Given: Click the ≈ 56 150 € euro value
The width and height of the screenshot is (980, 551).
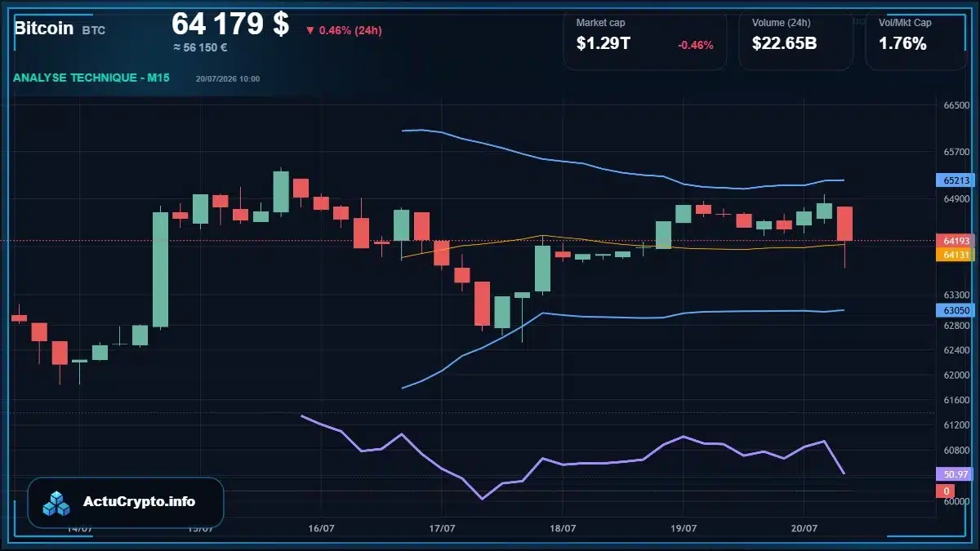Looking at the screenshot, I should click(200, 47).
